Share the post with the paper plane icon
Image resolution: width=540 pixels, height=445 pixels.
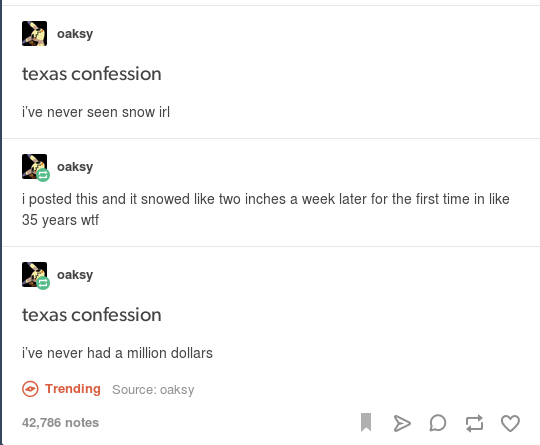click(x=402, y=423)
